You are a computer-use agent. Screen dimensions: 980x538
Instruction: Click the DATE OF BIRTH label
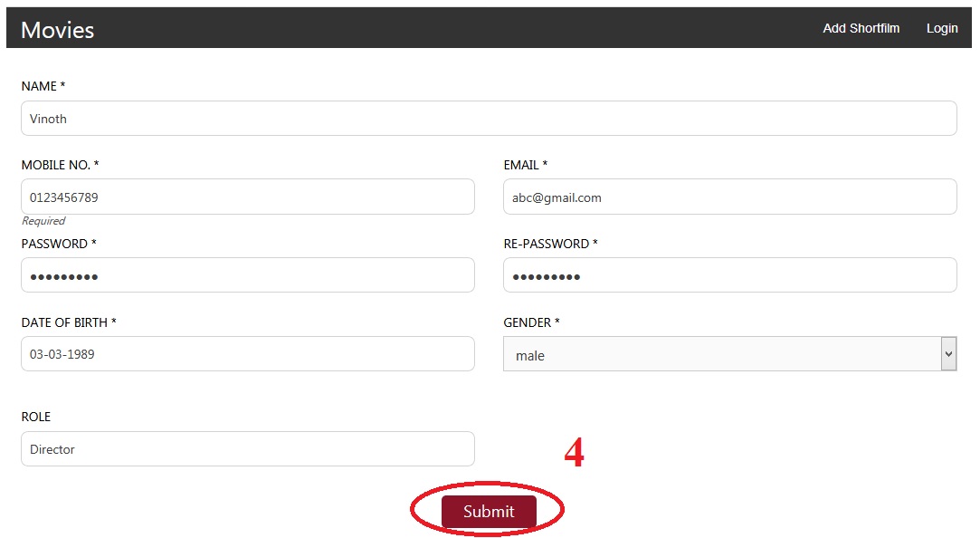coord(68,322)
